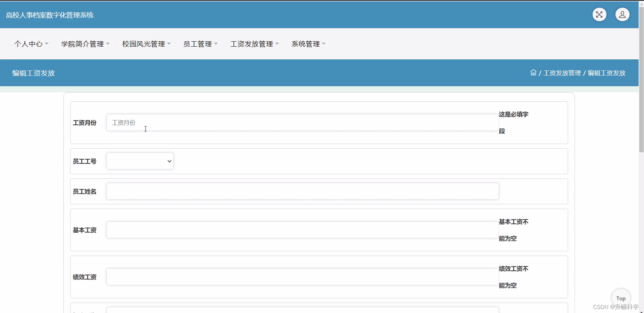This screenshot has height=313, width=644.
Task: Click the 工资发放管理 breadcrumb link
Action: 562,73
